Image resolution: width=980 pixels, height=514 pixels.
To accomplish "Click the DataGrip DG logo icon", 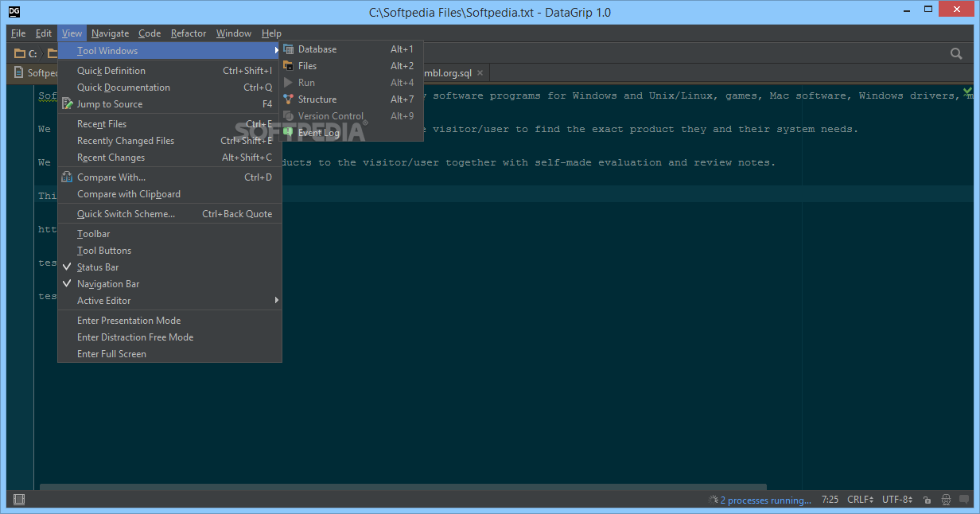I will click(14, 12).
